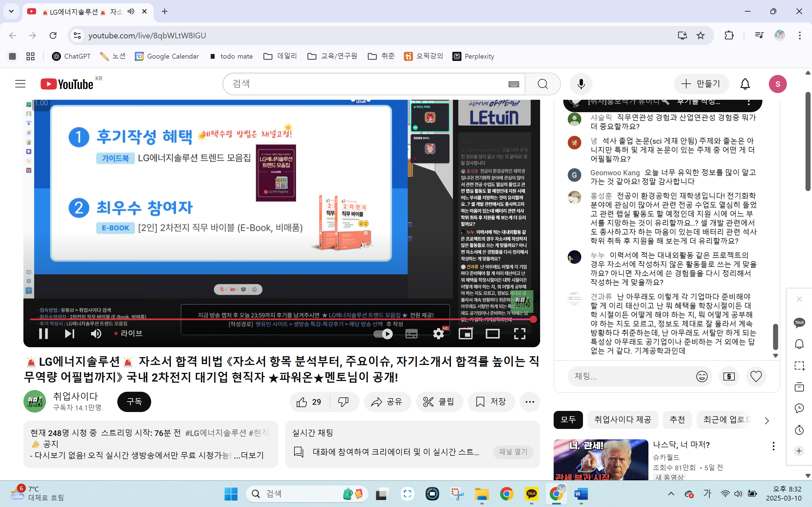Open miniplayer from player controls
This screenshot has height=507, width=812.
[x=465, y=334]
